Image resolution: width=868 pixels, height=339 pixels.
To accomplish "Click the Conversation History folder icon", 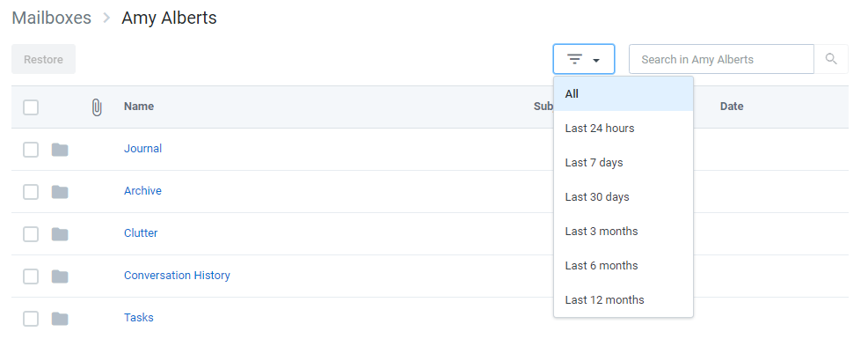I will (60, 276).
